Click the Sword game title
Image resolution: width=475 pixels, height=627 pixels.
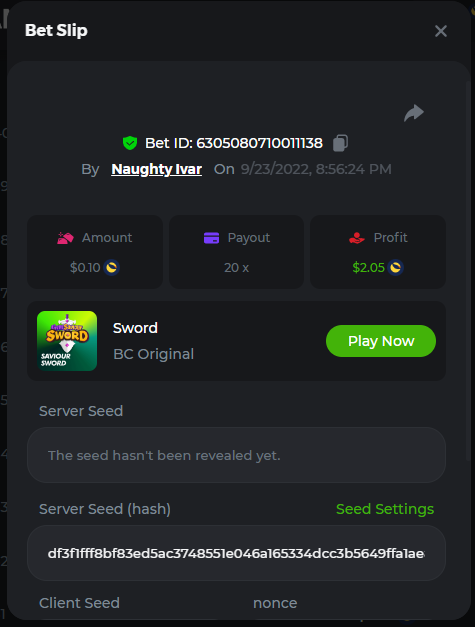coord(135,328)
